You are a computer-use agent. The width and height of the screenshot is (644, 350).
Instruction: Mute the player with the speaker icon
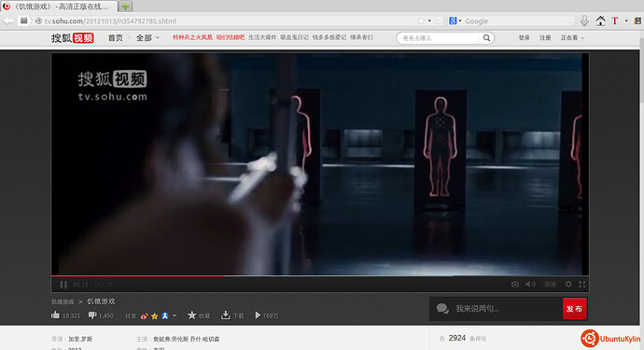pos(530,285)
